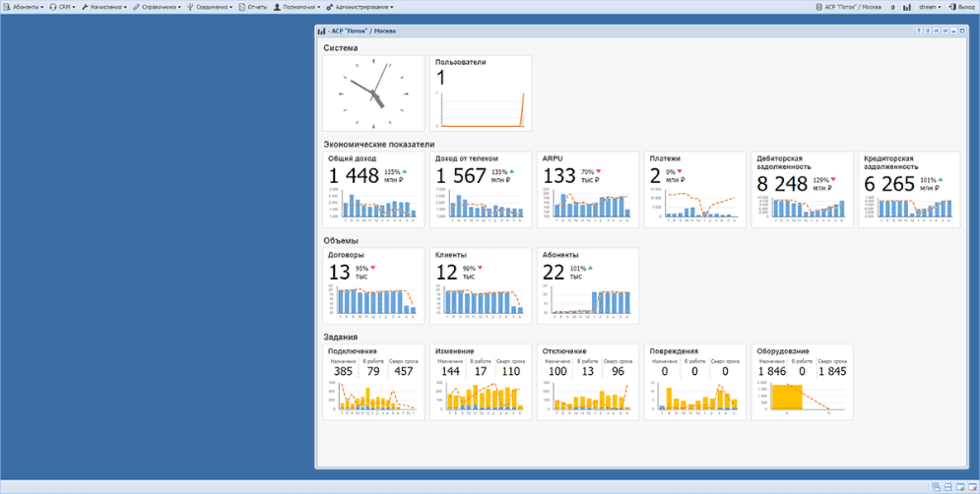Click window icon with green arrow in status bar
The width and height of the screenshot is (980, 494).
pyautogui.click(x=960, y=487)
